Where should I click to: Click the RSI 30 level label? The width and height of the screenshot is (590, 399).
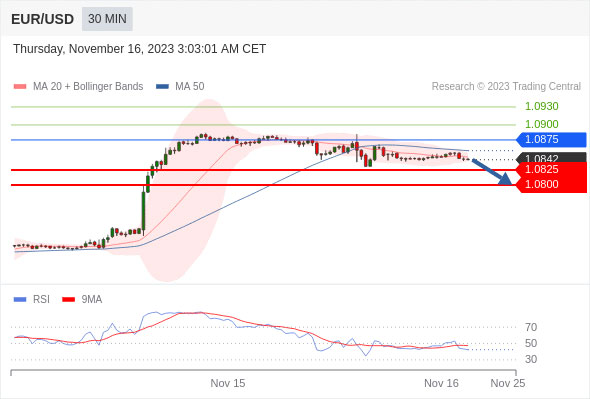531,359
